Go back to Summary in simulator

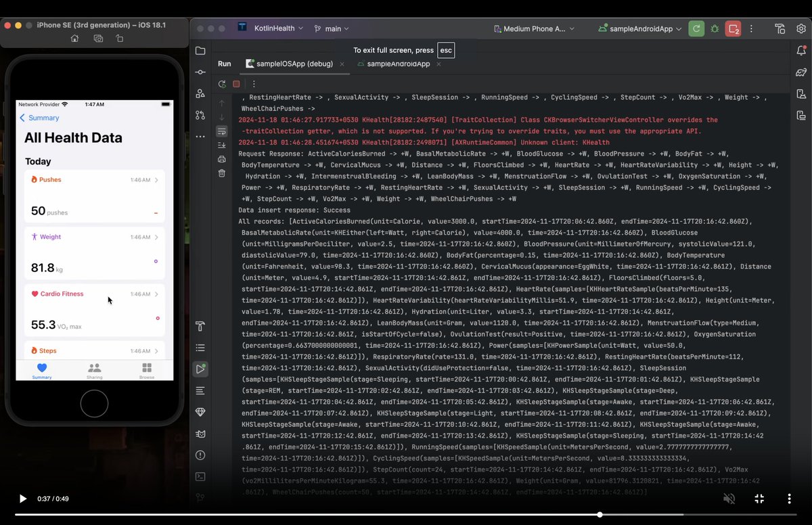(39, 118)
